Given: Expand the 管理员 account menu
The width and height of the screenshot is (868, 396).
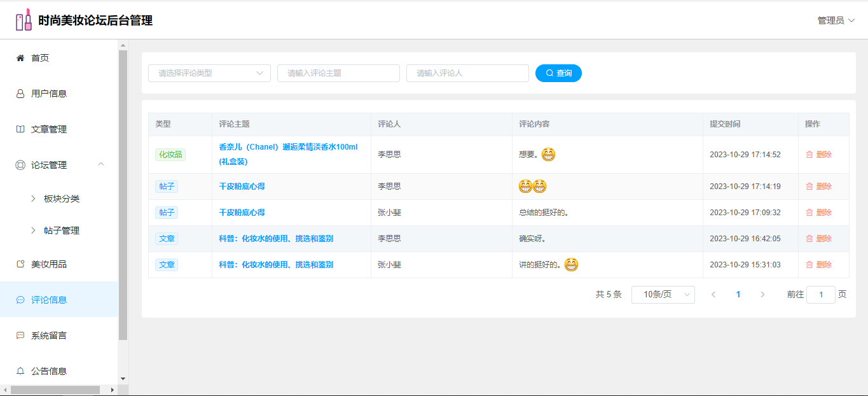Looking at the screenshot, I should (x=836, y=20).
